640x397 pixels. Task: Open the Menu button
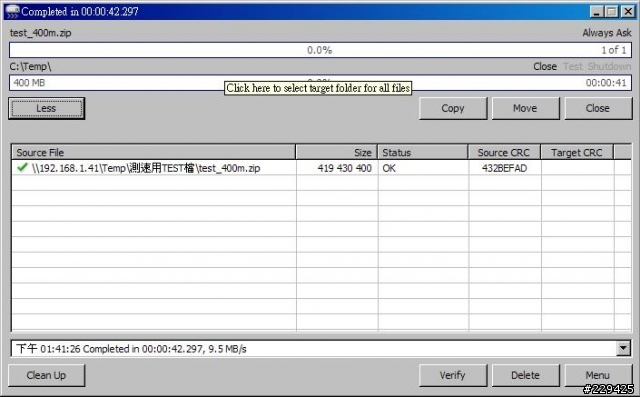[598, 375]
